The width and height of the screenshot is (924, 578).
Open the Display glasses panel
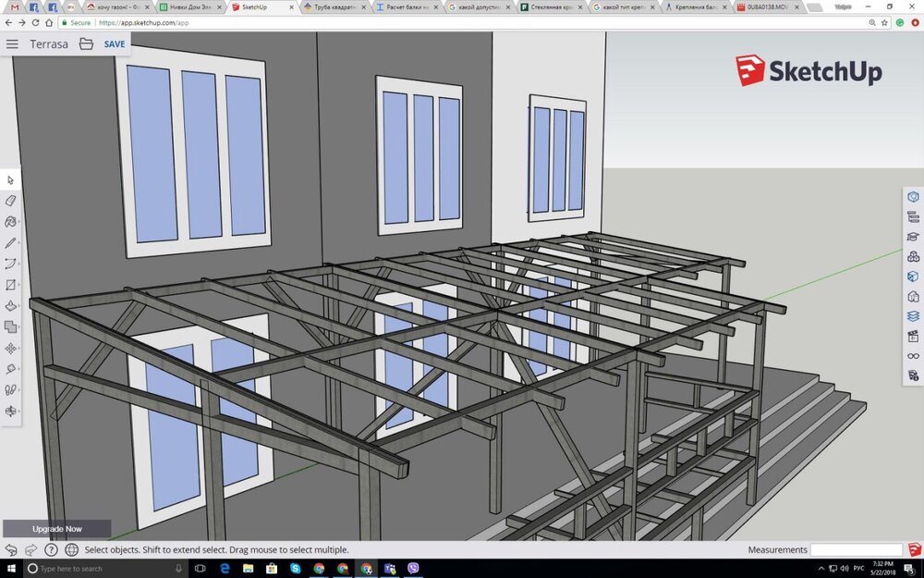click(x=913, y=356)
